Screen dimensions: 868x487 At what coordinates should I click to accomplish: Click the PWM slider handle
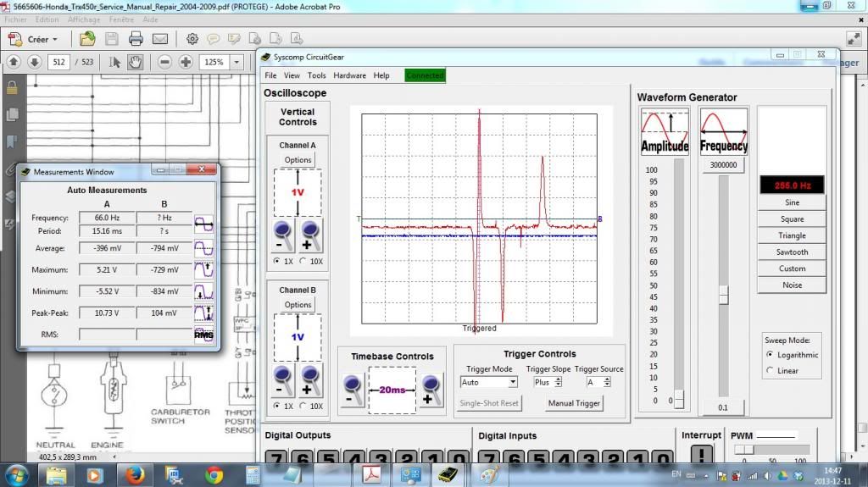pos(745,450)
